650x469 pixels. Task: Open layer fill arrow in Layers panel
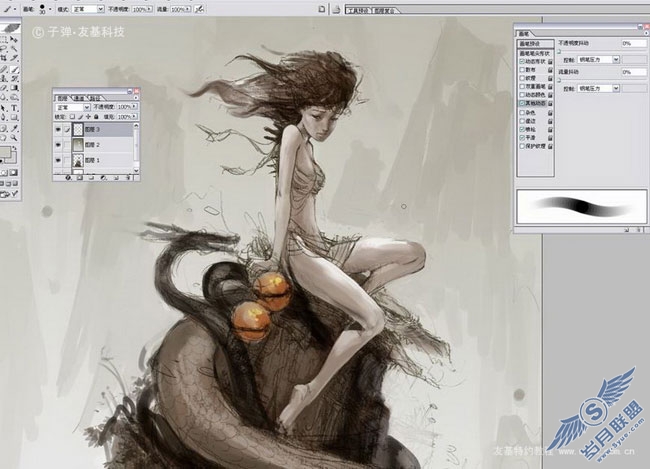click(134, 116)
